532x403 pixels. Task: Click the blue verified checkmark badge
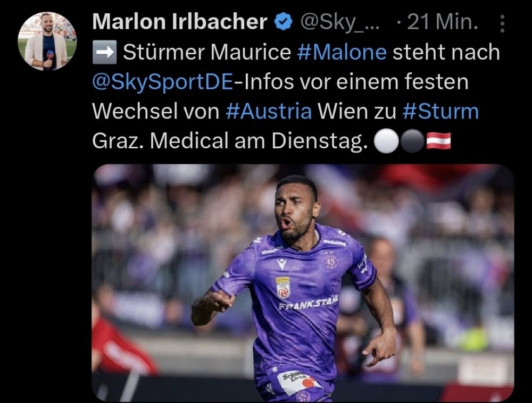click(x=283, y=22)
